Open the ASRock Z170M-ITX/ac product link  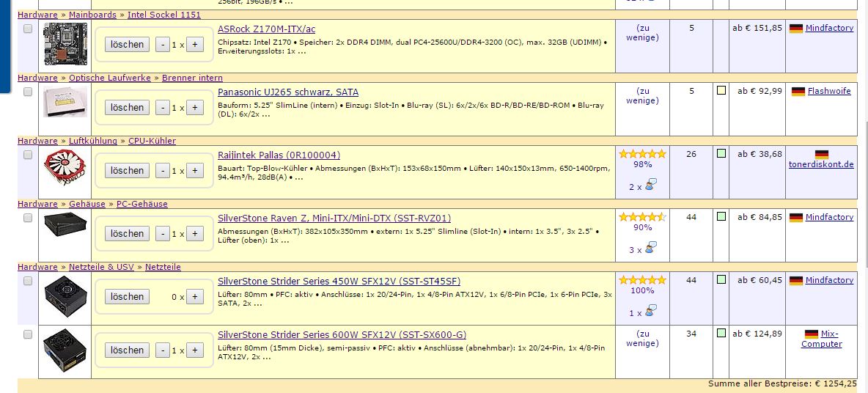[266, 29]
